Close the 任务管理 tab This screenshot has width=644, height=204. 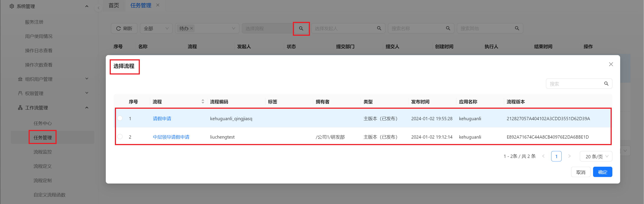[158, 5]
